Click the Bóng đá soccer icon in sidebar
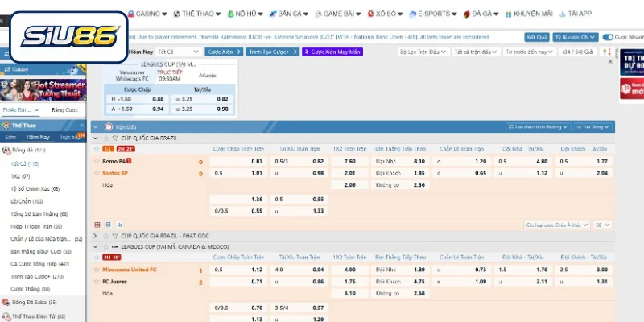This screenshot has width=644, height=322. pos(6,151)
